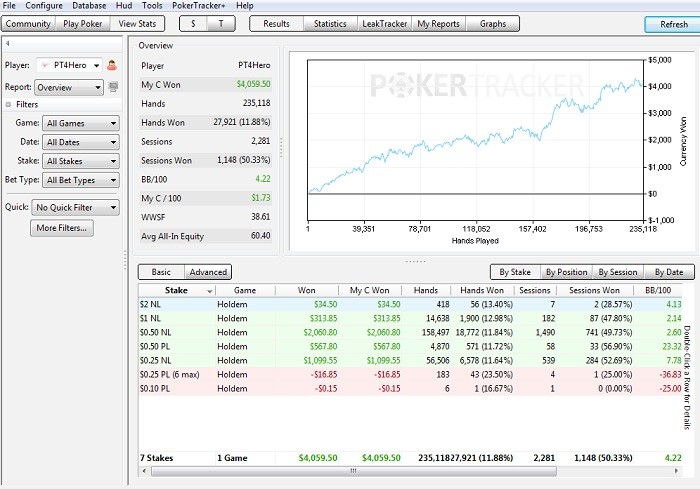
Task: Click the report settings icon beside Overview
Action: tap(112, 87)
